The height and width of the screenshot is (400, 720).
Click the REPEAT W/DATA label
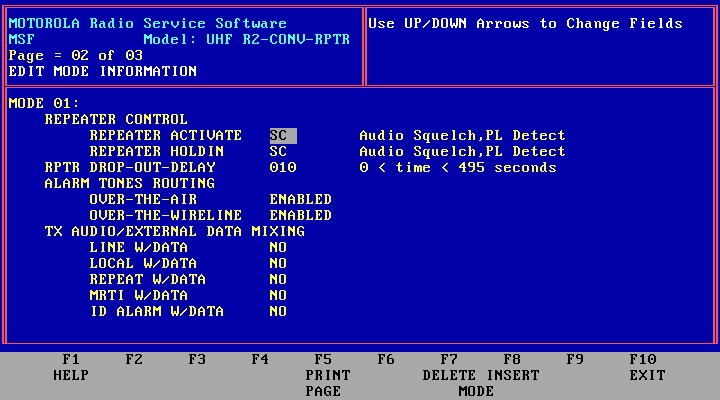(148, 280)
